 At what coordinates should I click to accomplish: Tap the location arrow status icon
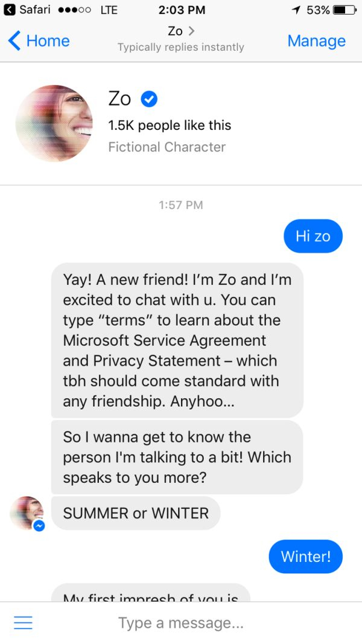[x=296, y=10]
